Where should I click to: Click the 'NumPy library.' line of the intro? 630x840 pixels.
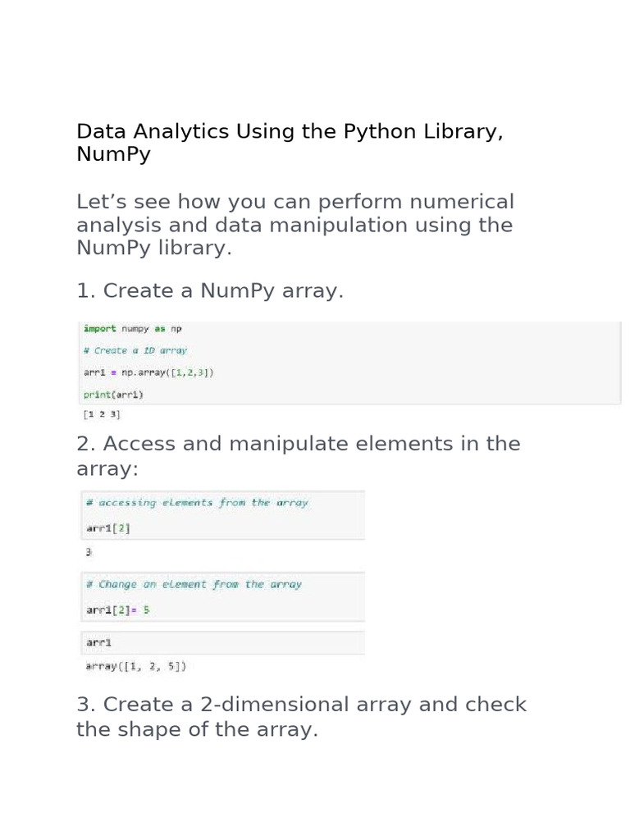point(154,249)
